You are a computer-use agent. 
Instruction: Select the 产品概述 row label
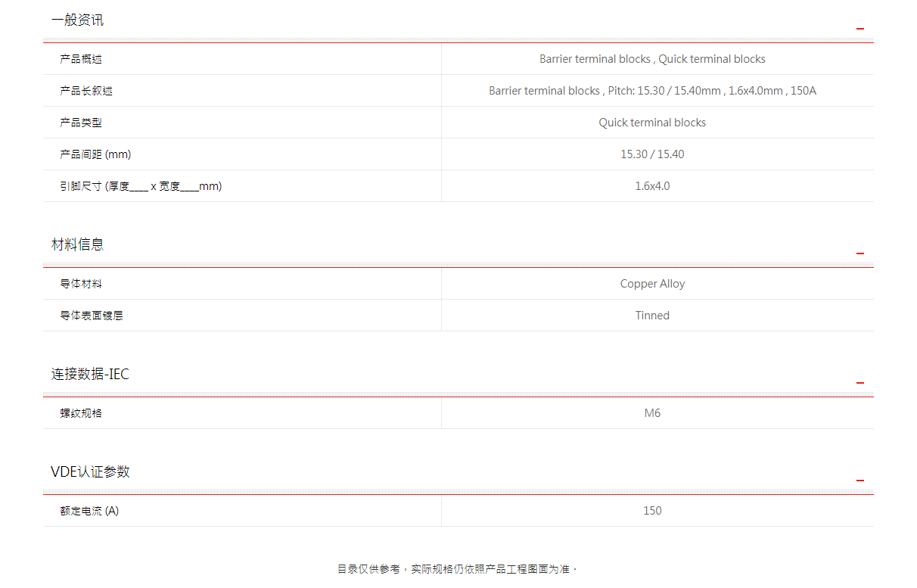click(81, 59)
